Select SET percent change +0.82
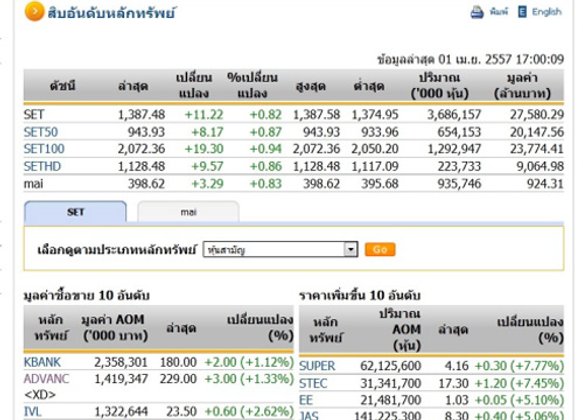583x420 pixels. click(x=265, y=114)
